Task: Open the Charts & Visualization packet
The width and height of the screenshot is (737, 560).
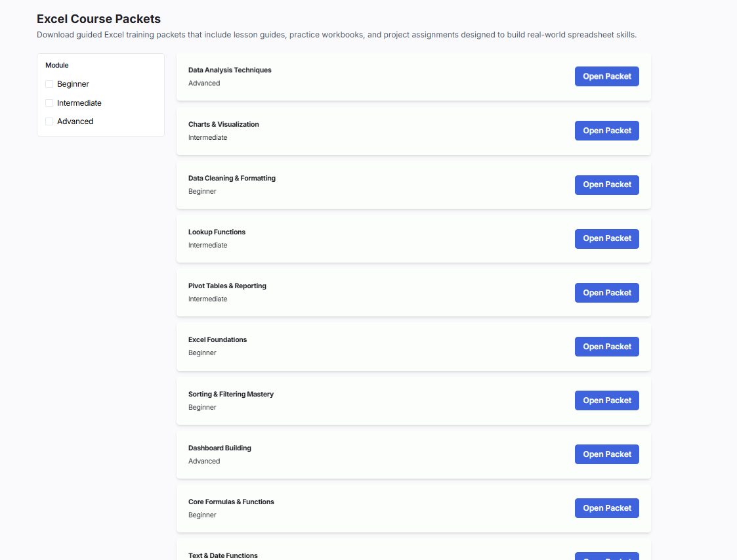Action: pos(606,131)
